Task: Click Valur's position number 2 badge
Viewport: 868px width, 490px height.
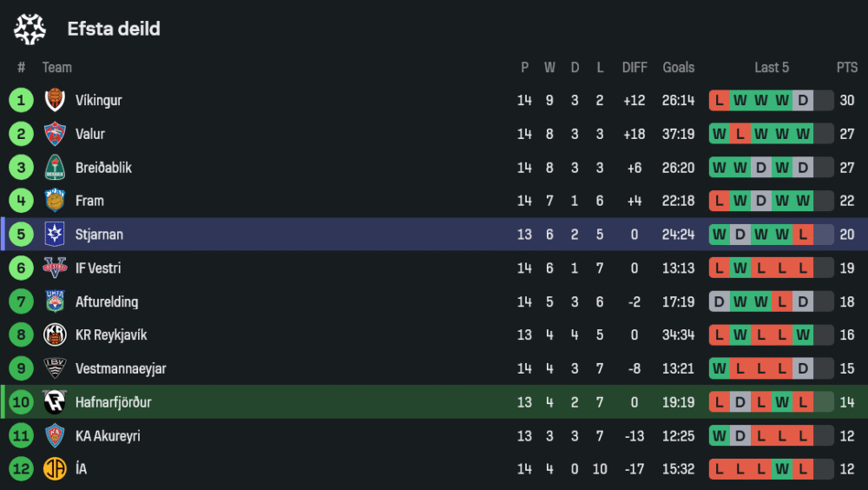Action: (x=21, y=134)
